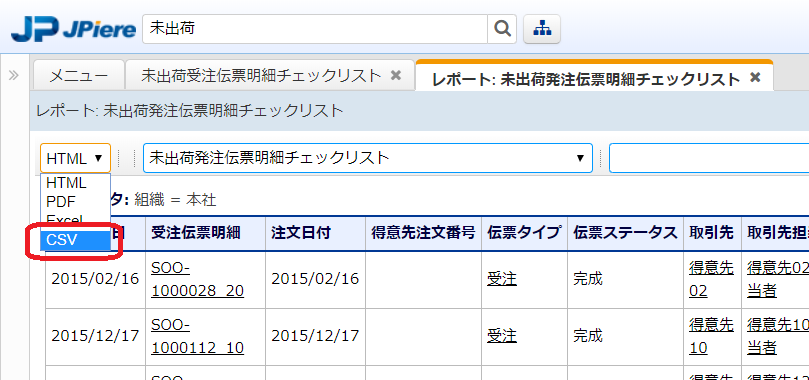The image size is (809, 380).
Task: Open the organization tree menu icon
Action: click(x=542, y=29)
